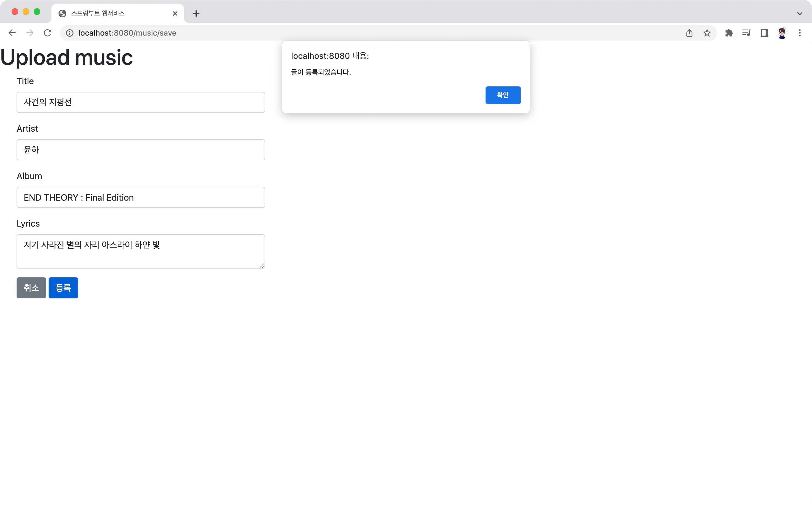Viewport: 812px width, 507px height.
Task: Click the share page icon
Action: [689, 33]
